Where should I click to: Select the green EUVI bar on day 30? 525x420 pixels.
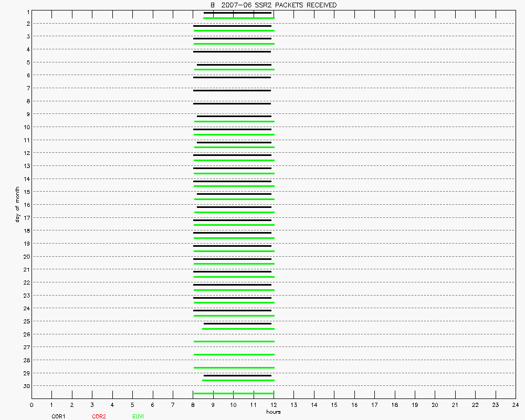click(234, 393)
